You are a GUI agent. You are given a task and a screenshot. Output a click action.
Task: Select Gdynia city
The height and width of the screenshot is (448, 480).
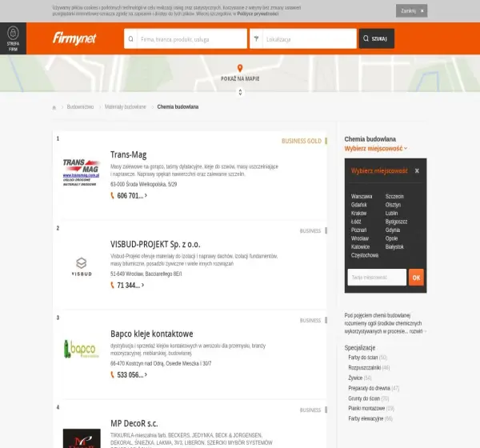click(x=393, y=230)
